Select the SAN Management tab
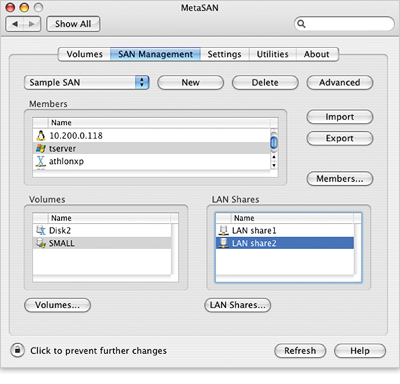400x384 pixels. coord(155,54)
